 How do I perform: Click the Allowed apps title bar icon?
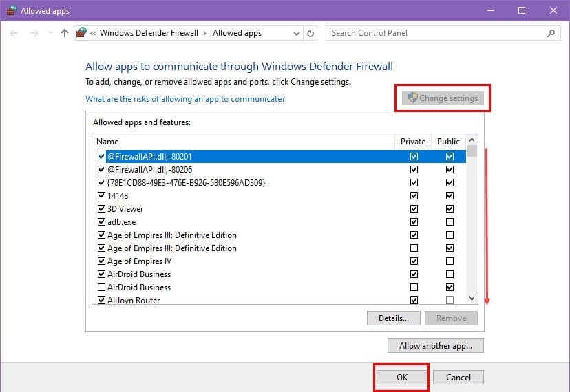click(12, 10)
